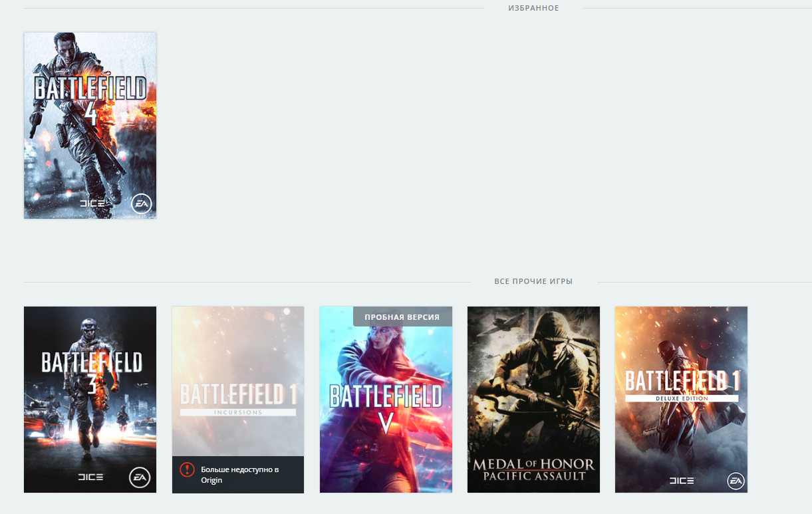Click the 'Пробная версия' badge on Battlefield V
This screenshot has height=514, width=812.
coord(402,317)
